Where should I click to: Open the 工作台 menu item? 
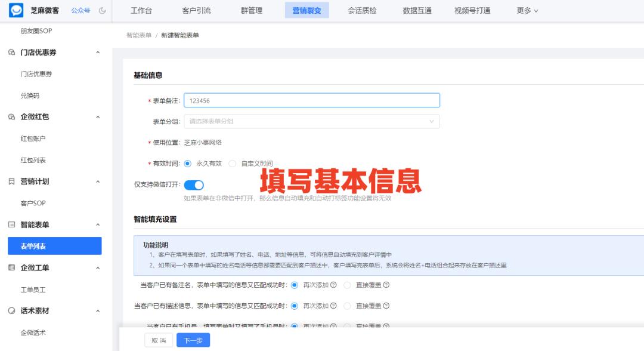pyautogui.click(x=142, y=10)
